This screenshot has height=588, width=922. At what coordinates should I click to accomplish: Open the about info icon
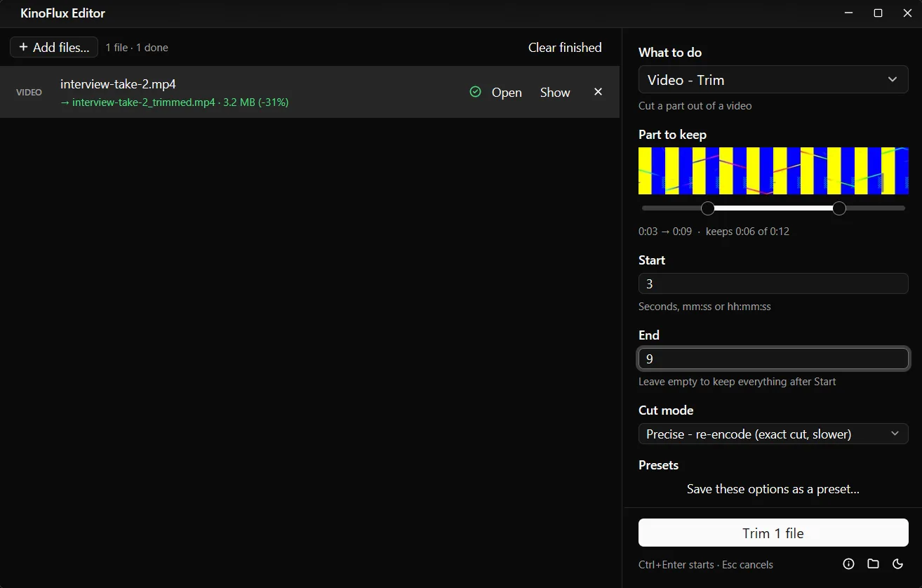point(848,563)
